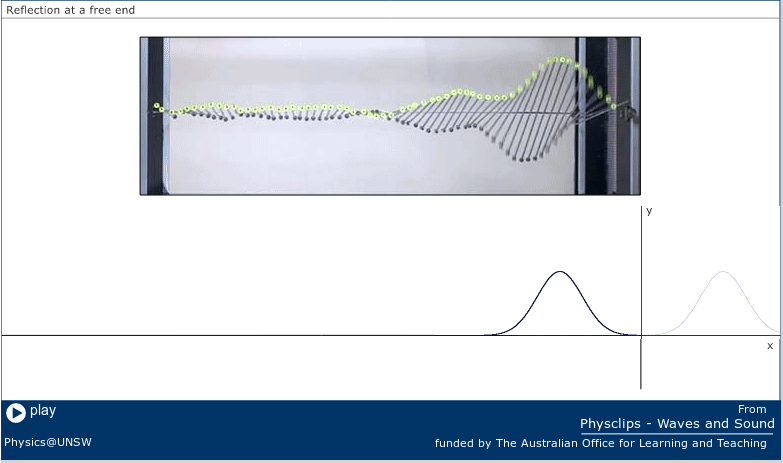Screen dimensions: 783x463
Task: Click the funded by Australian Office text
Action: 601,443
